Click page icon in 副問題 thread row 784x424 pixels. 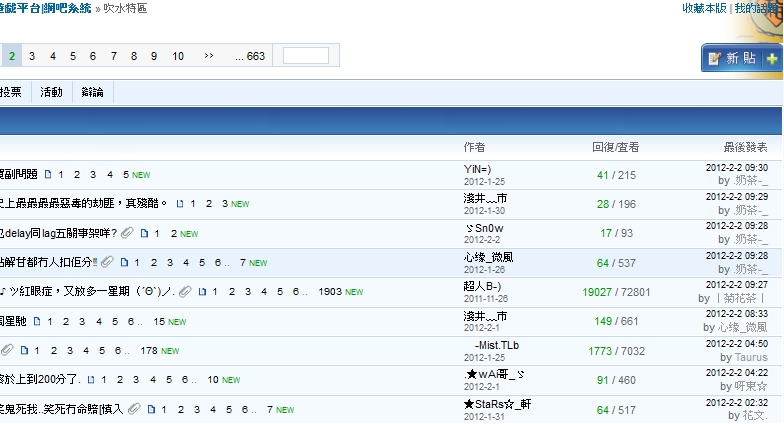pos(48,174)
